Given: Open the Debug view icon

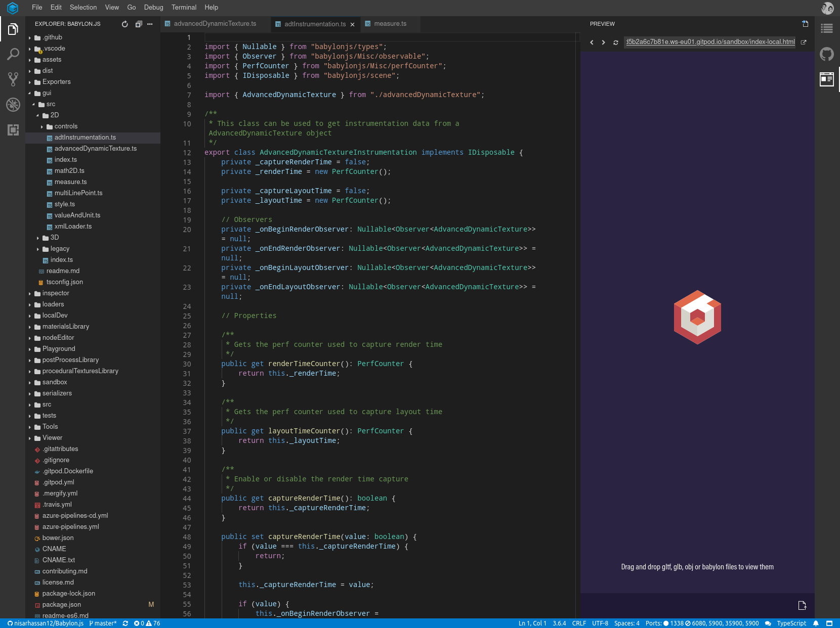Looking at the screenshot, I should point(13,105).
